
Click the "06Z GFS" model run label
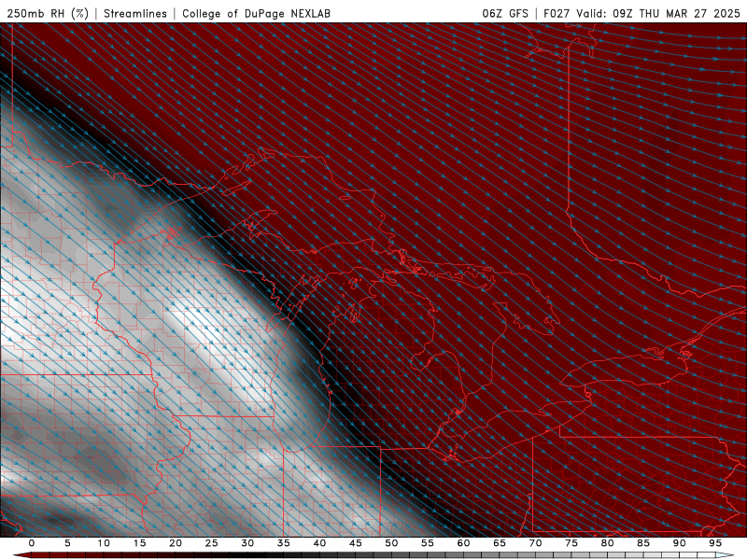(505, 13)
